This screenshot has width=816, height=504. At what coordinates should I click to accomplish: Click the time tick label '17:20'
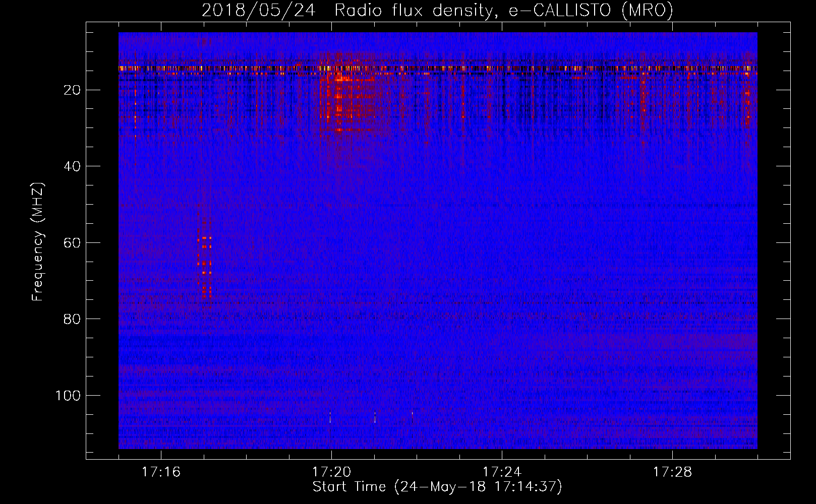click(x=331, y=472)
